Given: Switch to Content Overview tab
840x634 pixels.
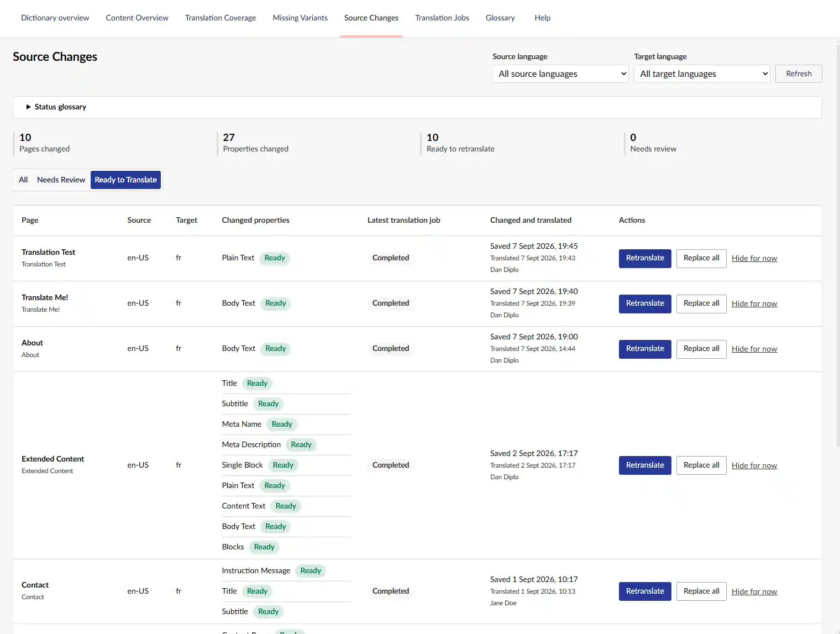Looking at the screenshot, I should coord(137,18).
